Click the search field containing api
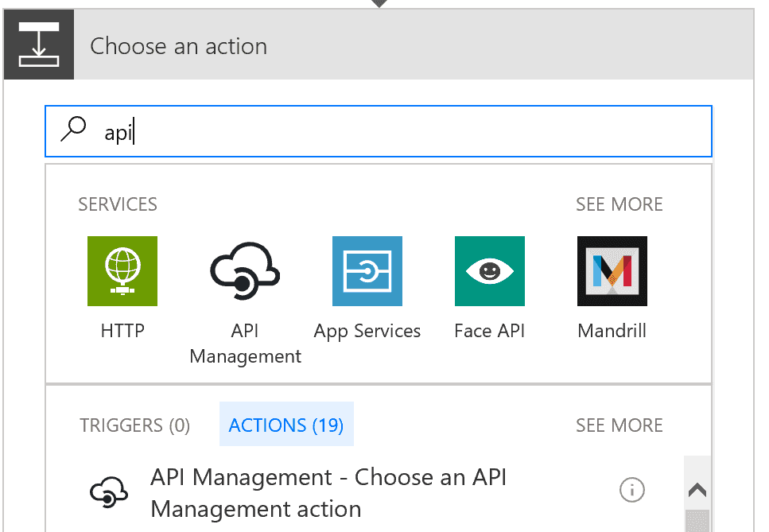This screenshot has width=769, height=532. (378, 131)
